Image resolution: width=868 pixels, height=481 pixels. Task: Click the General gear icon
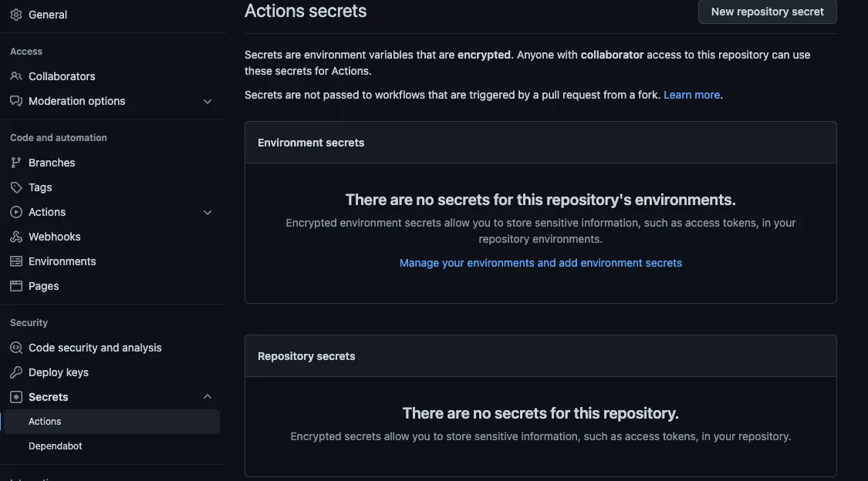16,15
